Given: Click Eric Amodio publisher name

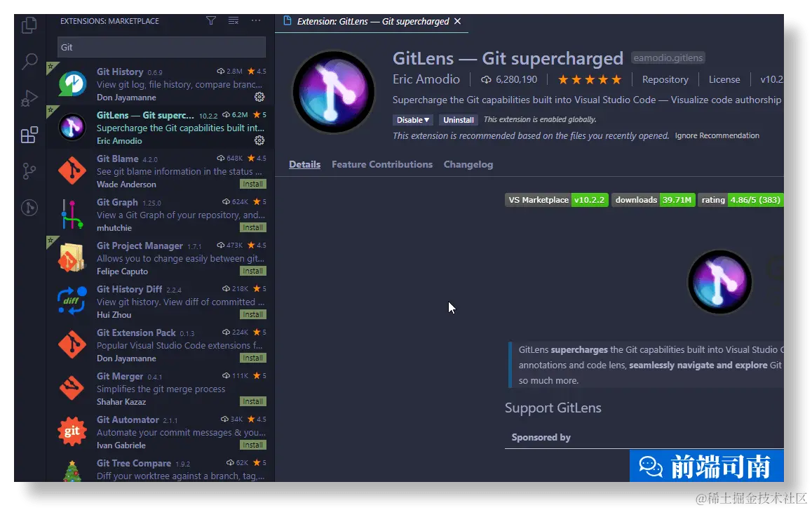Looking at the screenshot, I should tap(426, 79).
